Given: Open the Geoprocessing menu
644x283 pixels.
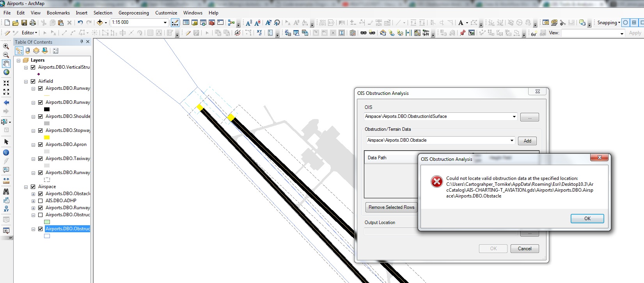Looking at the screenshot, I should point(134,13).
